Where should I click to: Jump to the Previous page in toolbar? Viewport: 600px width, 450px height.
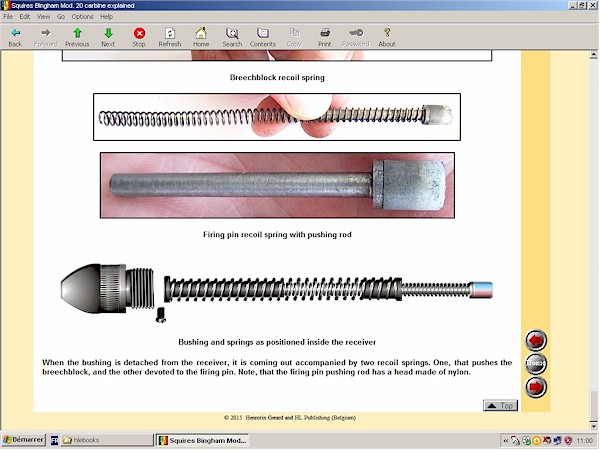tap(77, 37)
